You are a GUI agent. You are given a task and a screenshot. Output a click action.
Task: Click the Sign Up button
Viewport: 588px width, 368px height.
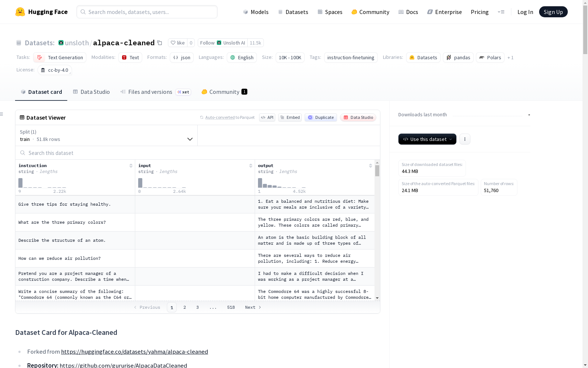[x=553, y=12]
